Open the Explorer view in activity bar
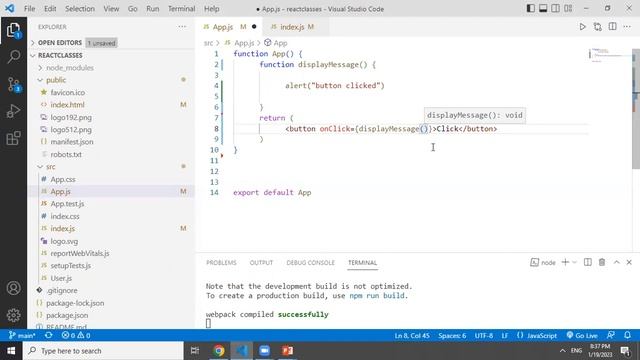Viewport: 640px width, 360px height. click(13, 30)
